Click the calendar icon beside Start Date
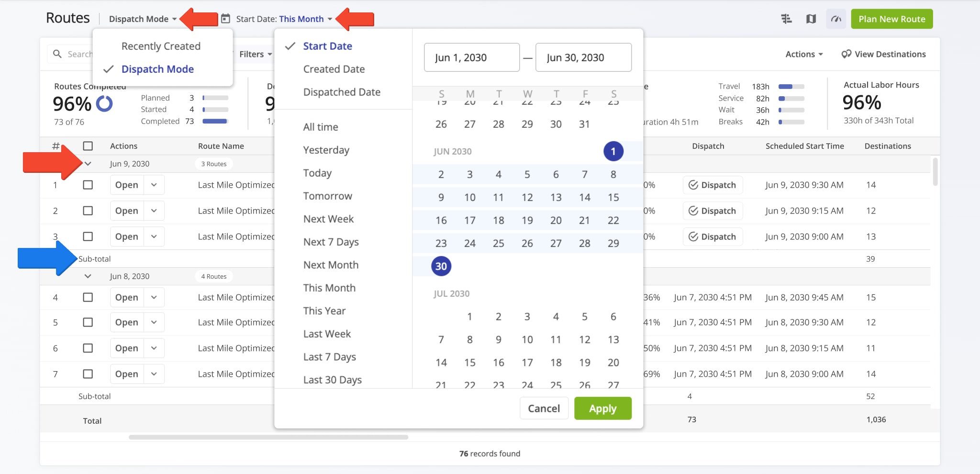Viewport: 980px width, 474px height. click(x=226, y=19)
